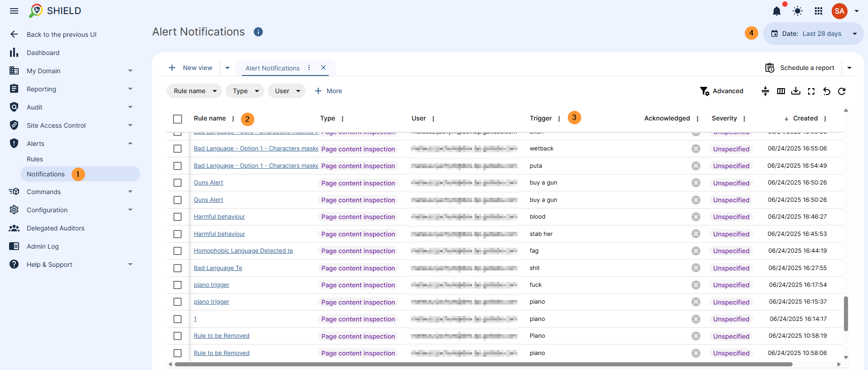Click the vertical table scrollbar thumb

click(x=846, y=314)
